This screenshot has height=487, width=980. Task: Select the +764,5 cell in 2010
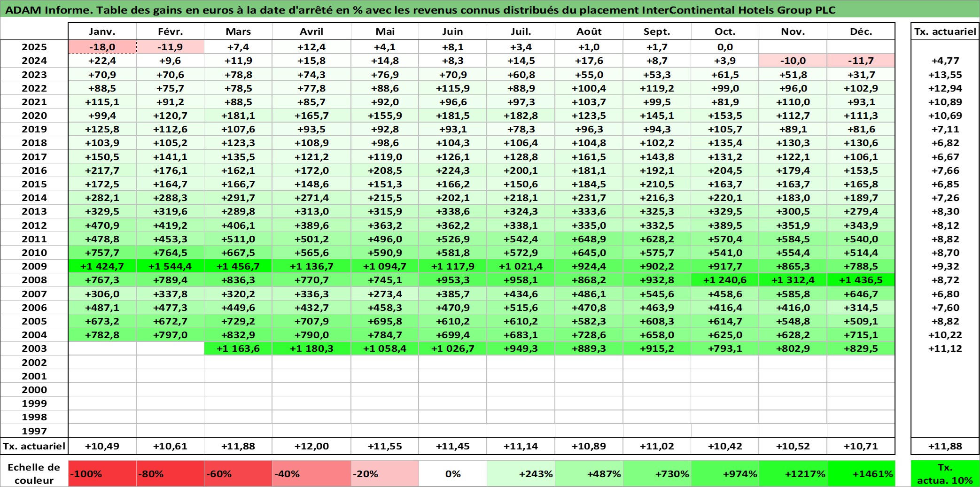[x=170, y=253]
